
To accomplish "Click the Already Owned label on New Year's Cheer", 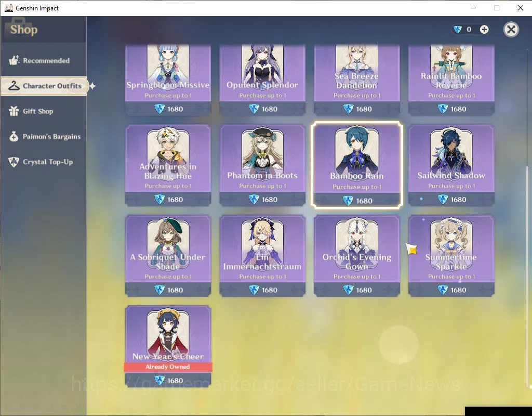I will coord(168,367).
